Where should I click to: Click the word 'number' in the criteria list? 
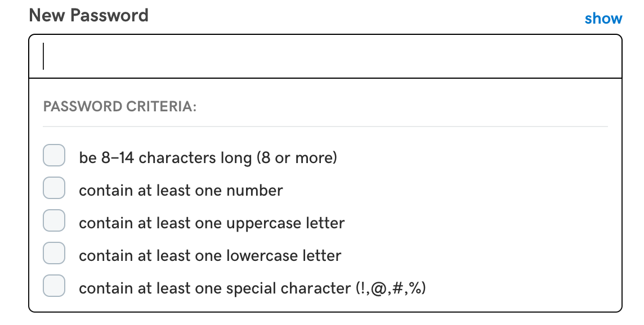click(x=254, y=191)
